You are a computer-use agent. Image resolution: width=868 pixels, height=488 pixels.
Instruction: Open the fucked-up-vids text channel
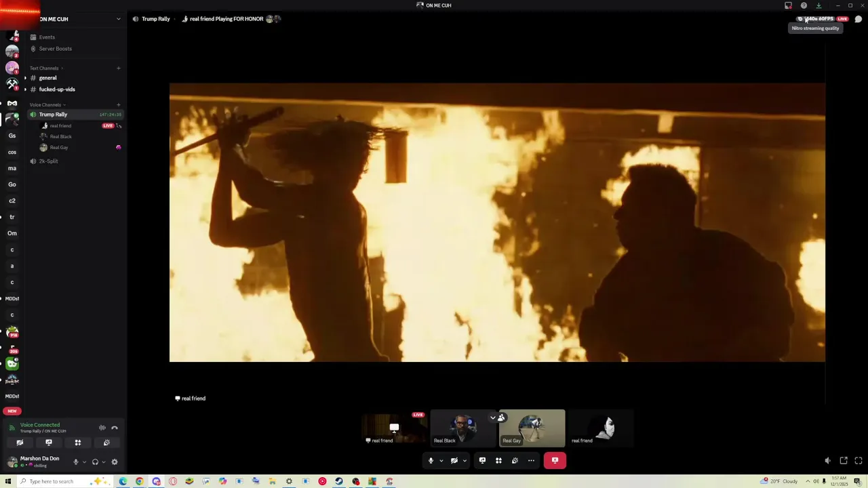pos(75,89)
